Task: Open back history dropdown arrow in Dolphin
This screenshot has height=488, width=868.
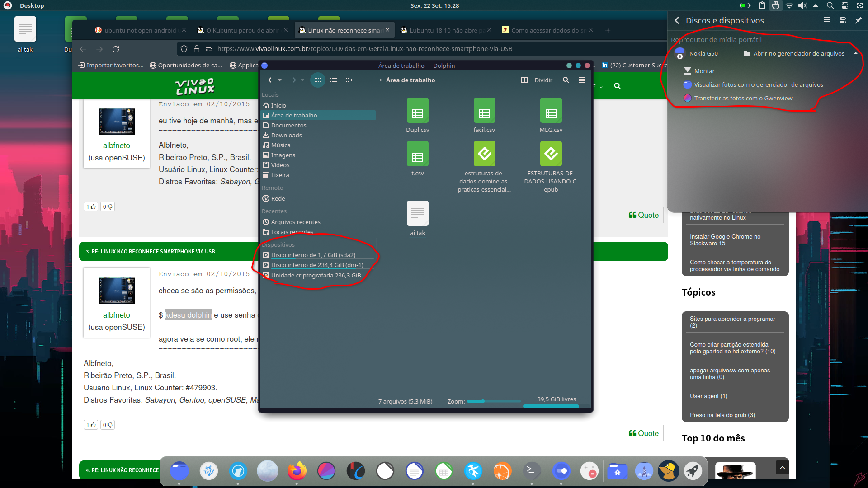Action: pyautogui.click(x=280, y=80)
